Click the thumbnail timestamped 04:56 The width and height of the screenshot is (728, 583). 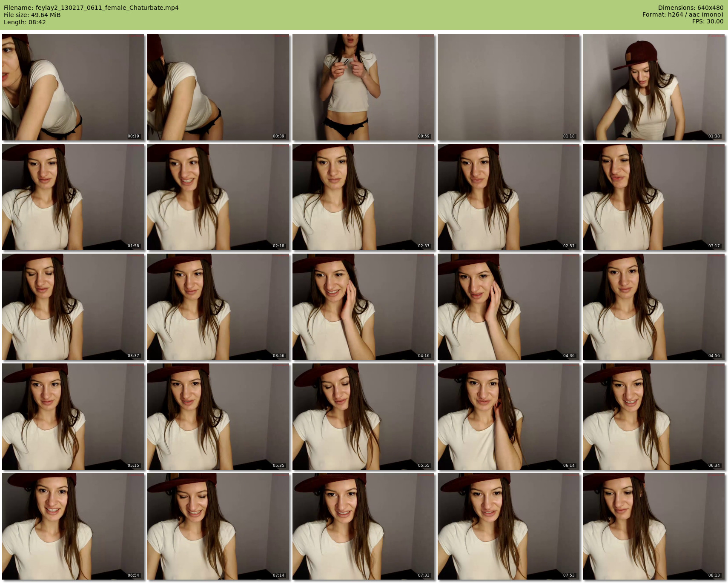click(653, 307)
